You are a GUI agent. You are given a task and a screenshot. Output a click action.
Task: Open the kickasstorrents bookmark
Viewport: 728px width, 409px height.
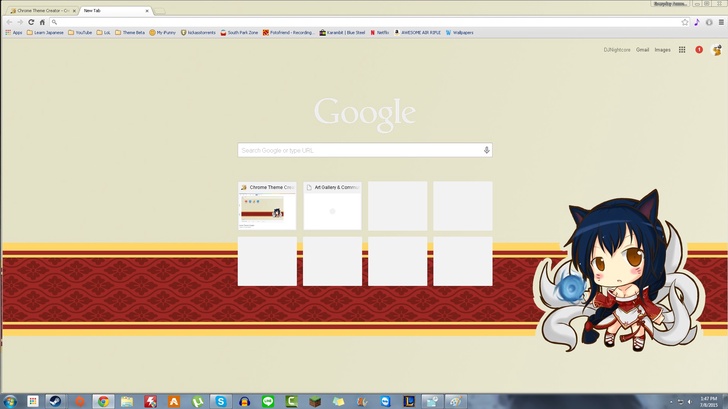pyautogui.click(x=198, y=32)
